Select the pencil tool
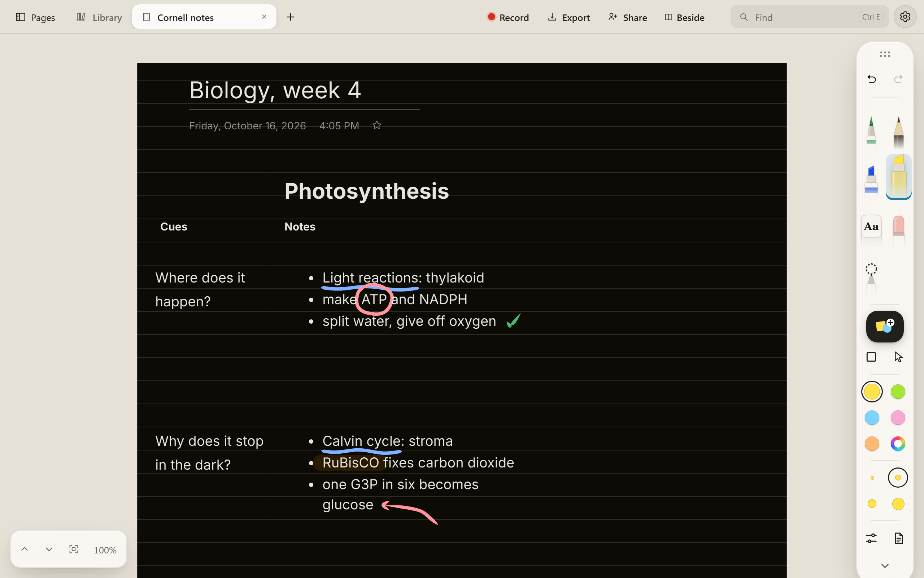 pyautogui.click(x=898, y=132)
